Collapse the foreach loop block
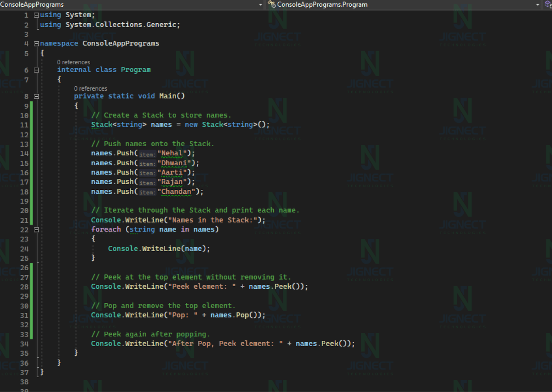The height and width of the screenshot is (392, 552). 36,230
